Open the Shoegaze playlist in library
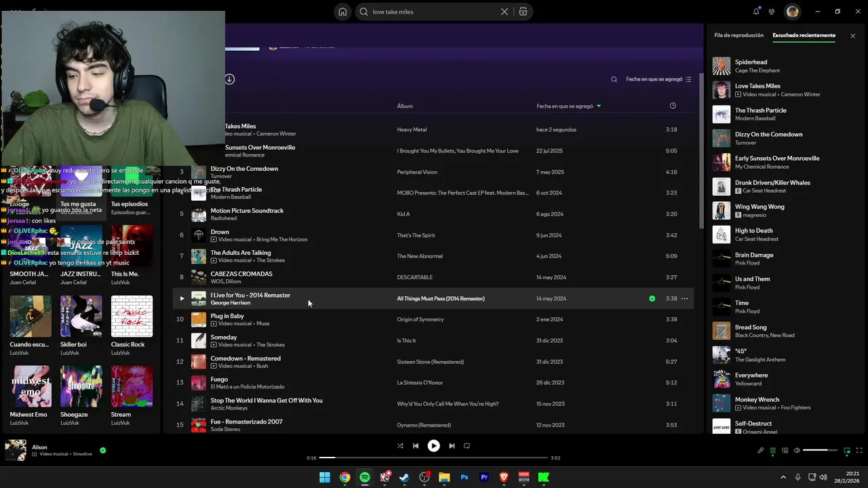 click(81, 397)
